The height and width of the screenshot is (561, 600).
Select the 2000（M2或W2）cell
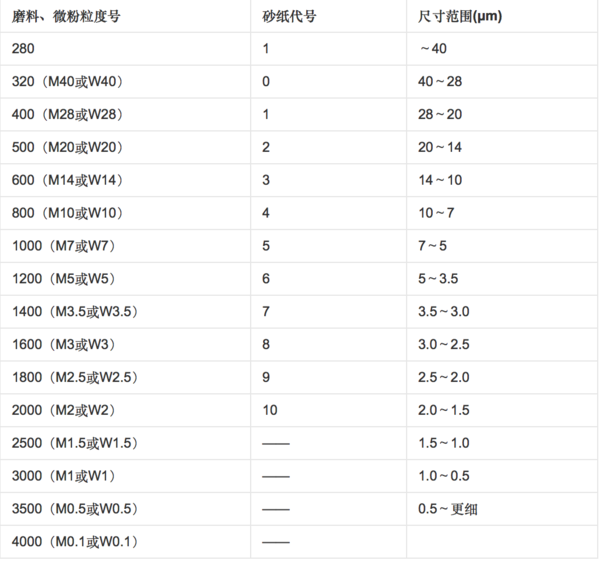click(x=65, y=410)
